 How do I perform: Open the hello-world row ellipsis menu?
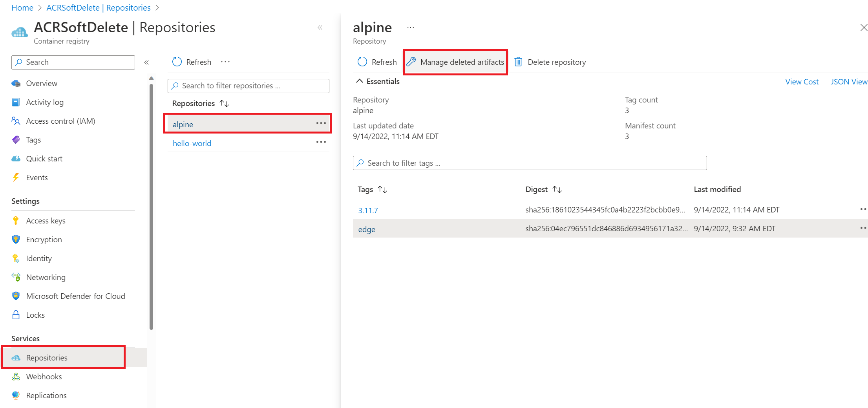pyautogui.click(x=321, y=142)
